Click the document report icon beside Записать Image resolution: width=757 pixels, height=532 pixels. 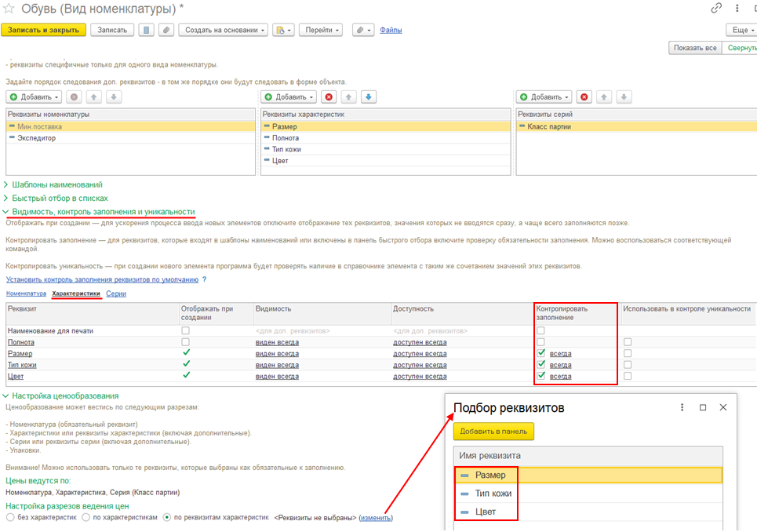tap(146, 30)
